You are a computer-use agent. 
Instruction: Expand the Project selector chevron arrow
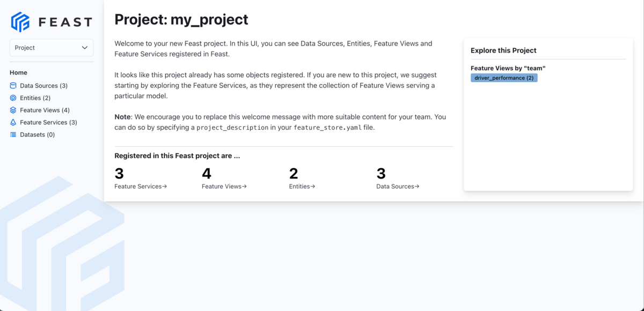tap(85, 48)
